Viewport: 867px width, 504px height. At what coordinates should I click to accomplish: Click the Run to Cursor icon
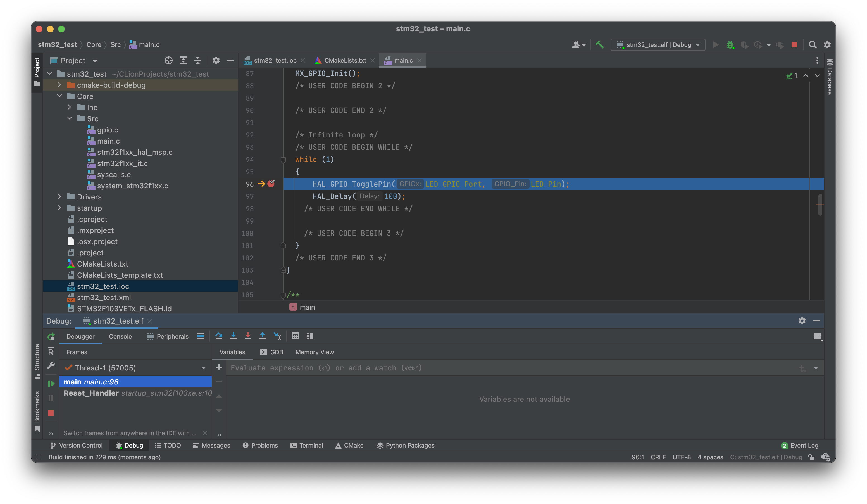tap(277, 336)
